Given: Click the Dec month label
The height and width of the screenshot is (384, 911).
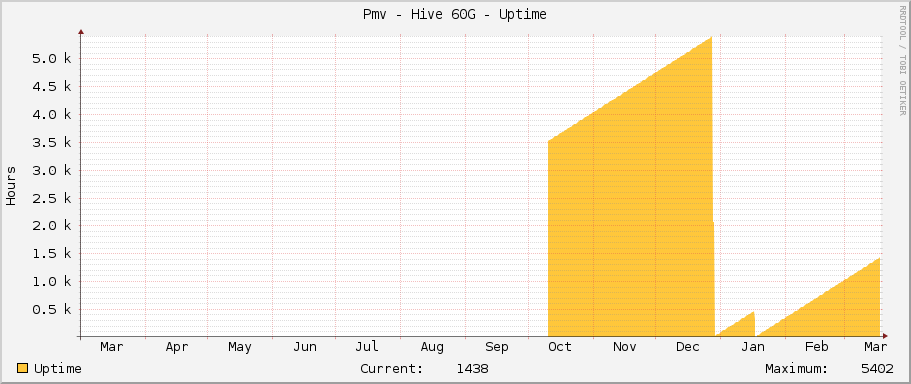Looking at the screenshot, I should click(688, 347).
